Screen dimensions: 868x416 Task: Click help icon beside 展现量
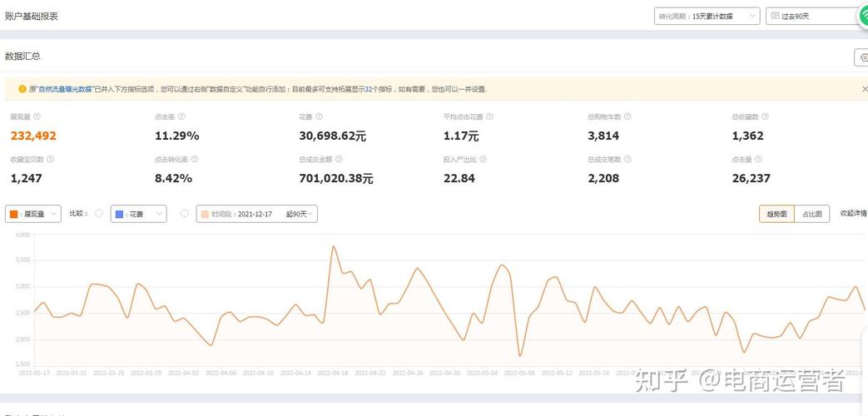click(x=37, y=116)
